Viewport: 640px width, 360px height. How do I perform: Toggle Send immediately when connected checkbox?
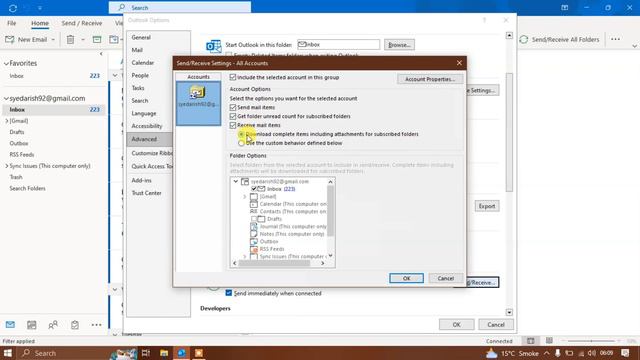click(x=229, y=293)
